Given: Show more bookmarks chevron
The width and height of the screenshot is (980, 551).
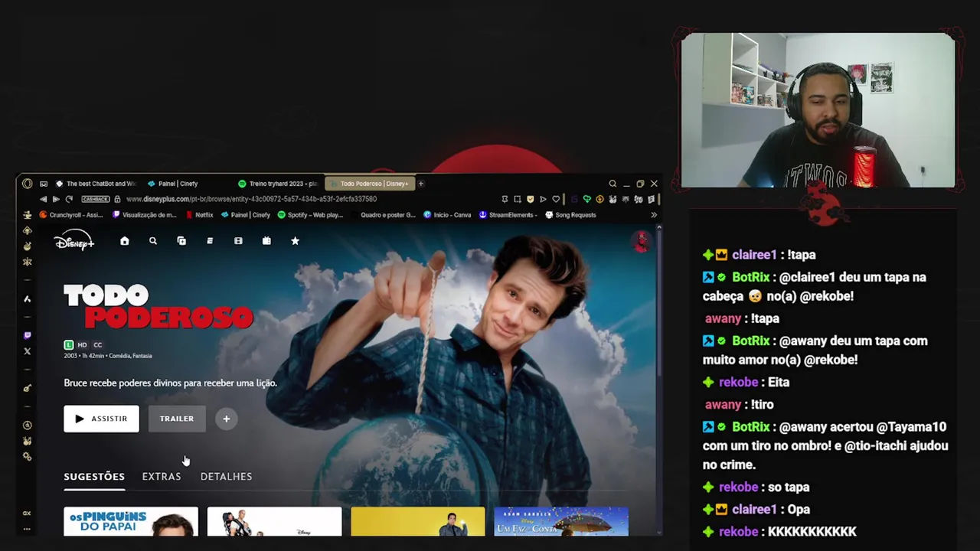Looking at the screenshot, I should [x=655, y=215].
